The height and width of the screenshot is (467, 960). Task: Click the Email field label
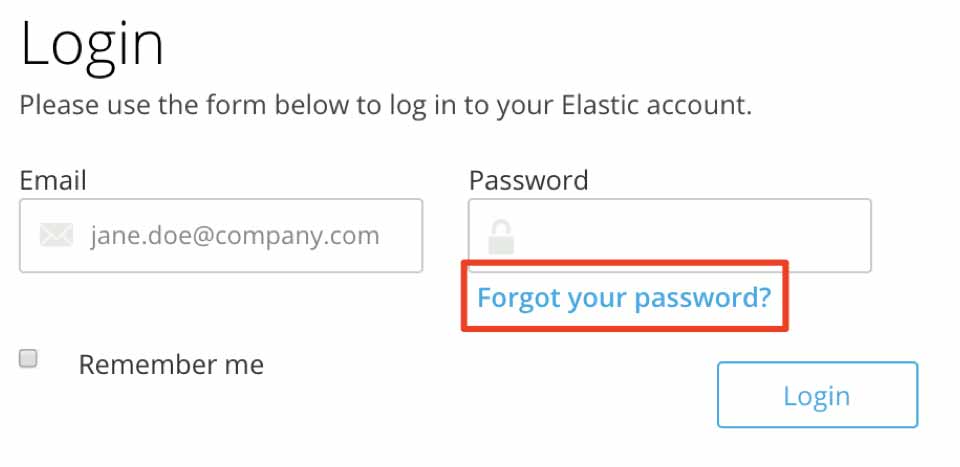(53, 181)
